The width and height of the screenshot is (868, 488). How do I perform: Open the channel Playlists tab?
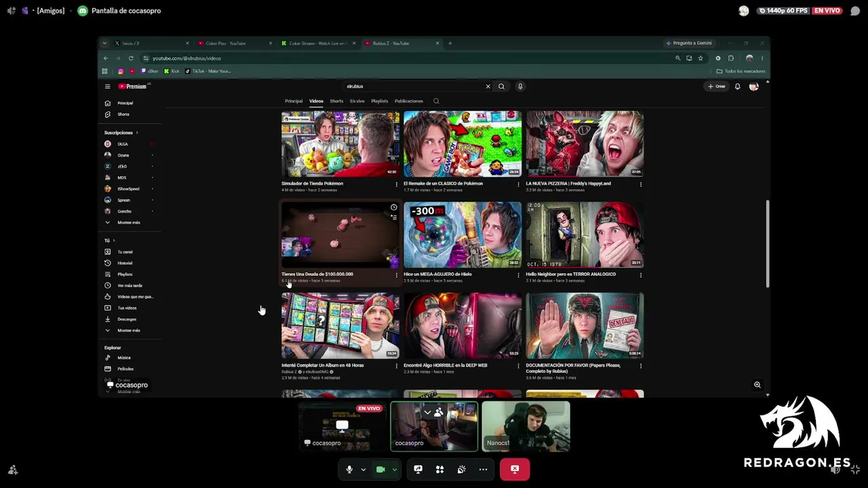click(x=380, y=102)
